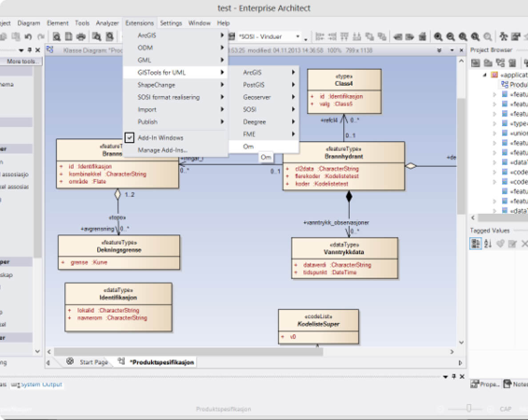Click the Print icon in the toolbar

tap(81, 36)
